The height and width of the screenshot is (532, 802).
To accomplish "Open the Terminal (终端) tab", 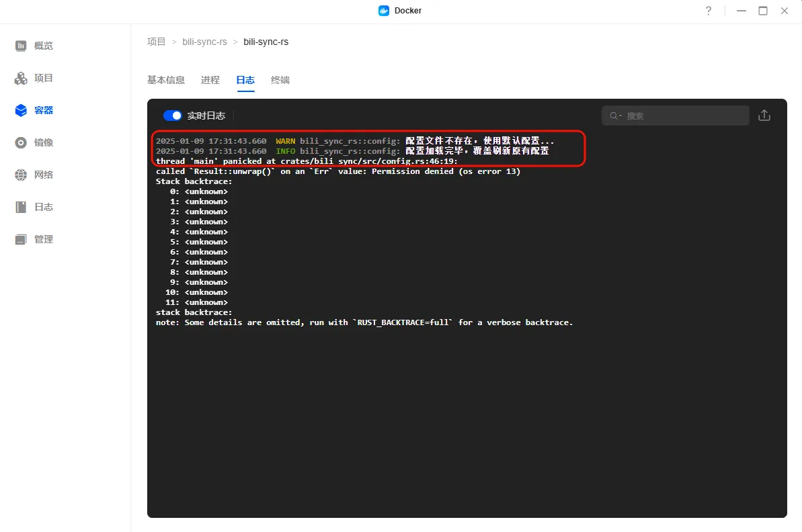I will (280, 80).
